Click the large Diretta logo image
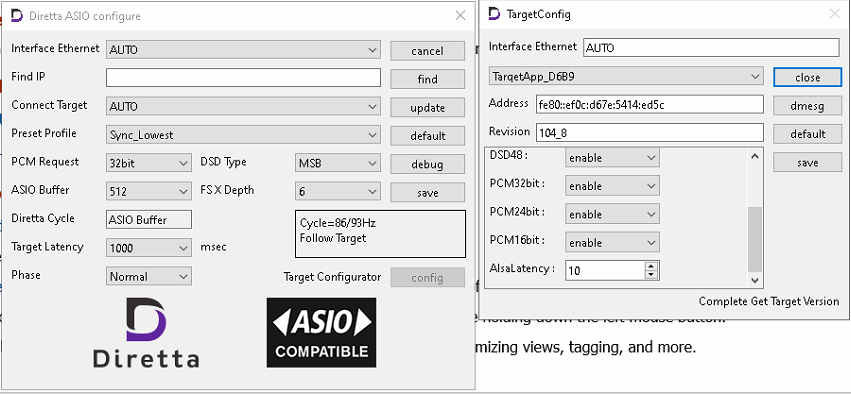Viewport: 851px width, 394px height. pyautogui.click(x=146, y=333)
